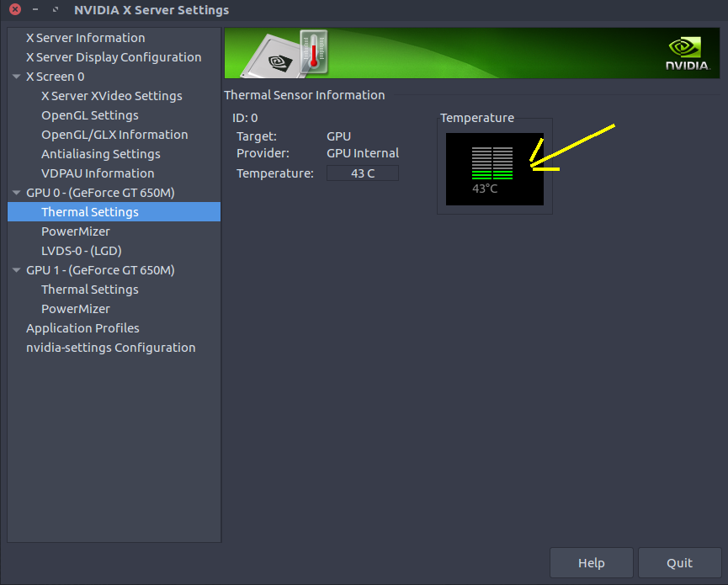This screenshot has height=585, width=728.
Task: Click the 'GPU Internal' provider value
Action: point(363,153)
